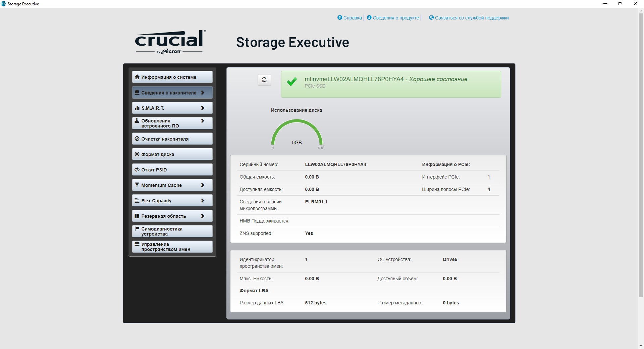
Task: Open the Самодиагностика устройства menu item
Action: 172,231
